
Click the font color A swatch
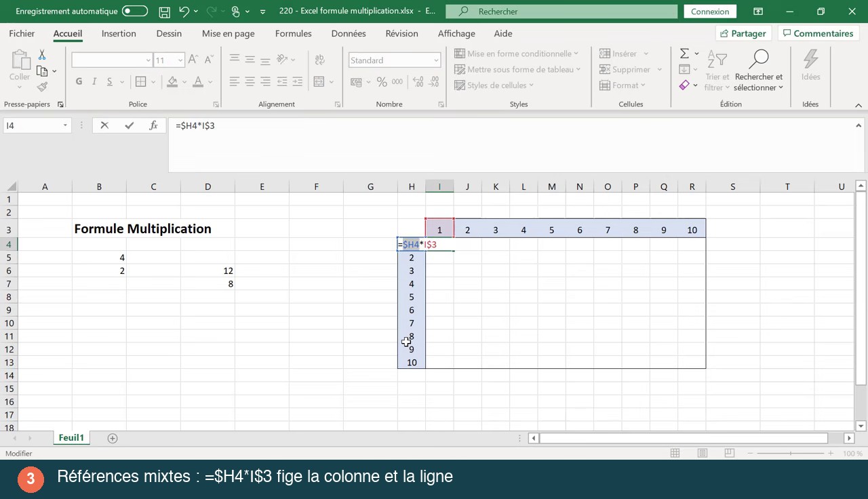198,82
